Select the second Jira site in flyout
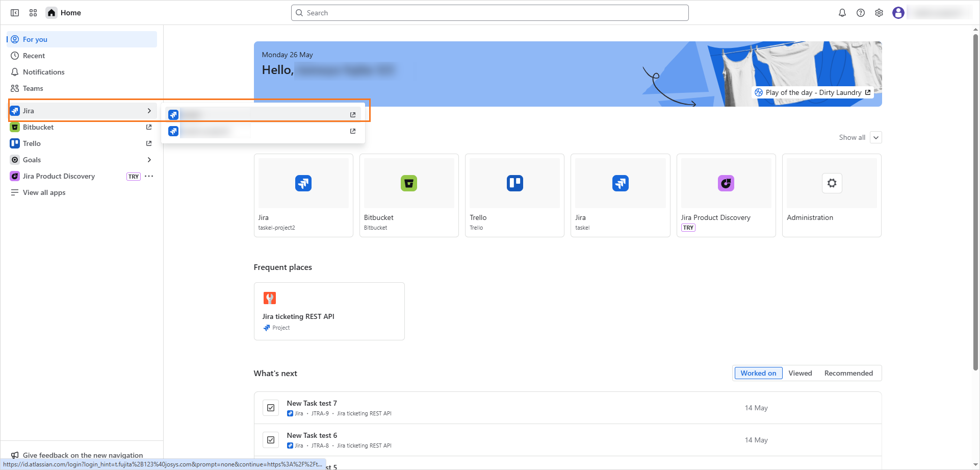 (x=263, y=131)
